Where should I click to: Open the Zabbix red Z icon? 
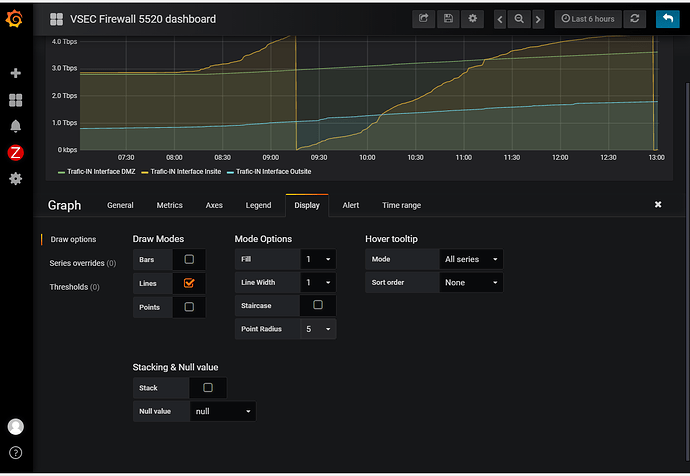(x=15, y=153)
